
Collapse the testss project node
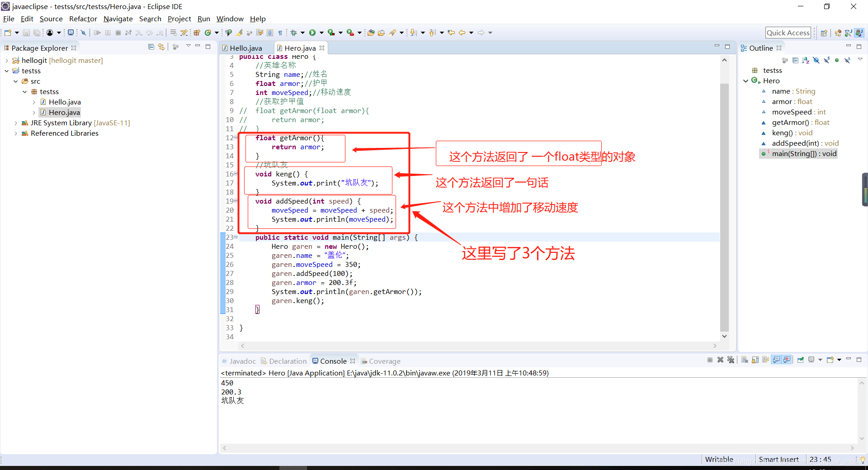pos(6,71)
